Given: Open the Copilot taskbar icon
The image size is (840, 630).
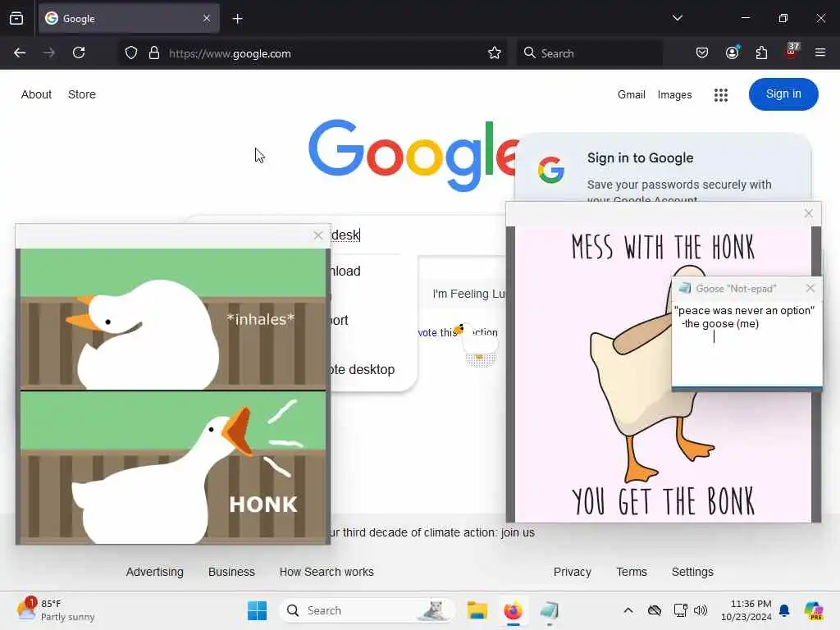Looking at the screenshot, I should coord(814,610).
